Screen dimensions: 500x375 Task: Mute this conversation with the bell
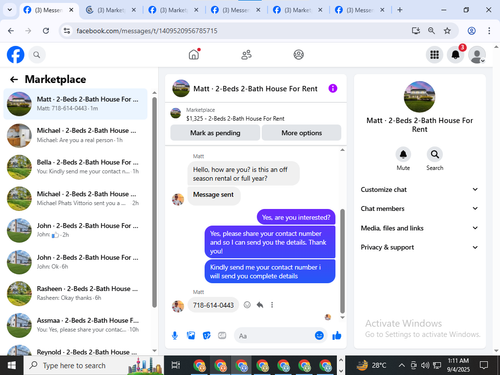(403, 154)
